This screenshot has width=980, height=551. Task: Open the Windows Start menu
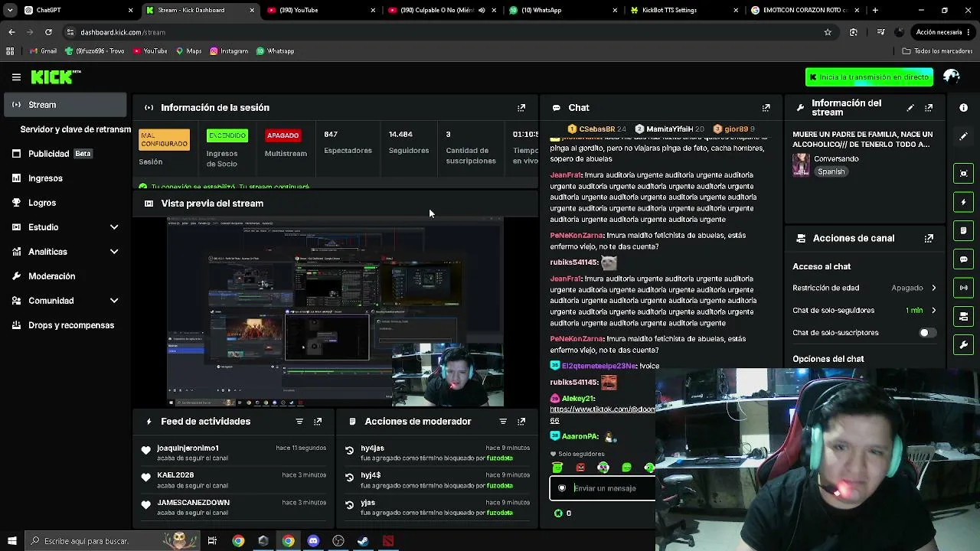pos(11,541)
